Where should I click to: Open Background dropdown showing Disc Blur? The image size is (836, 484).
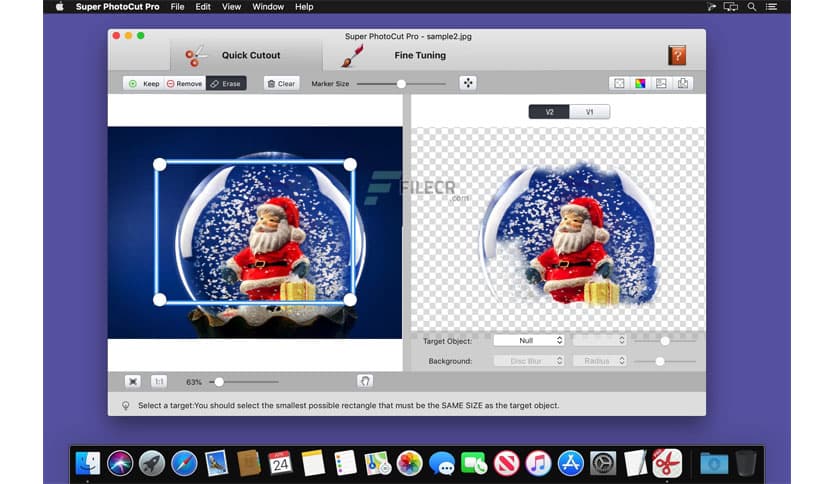pos(529,361)
